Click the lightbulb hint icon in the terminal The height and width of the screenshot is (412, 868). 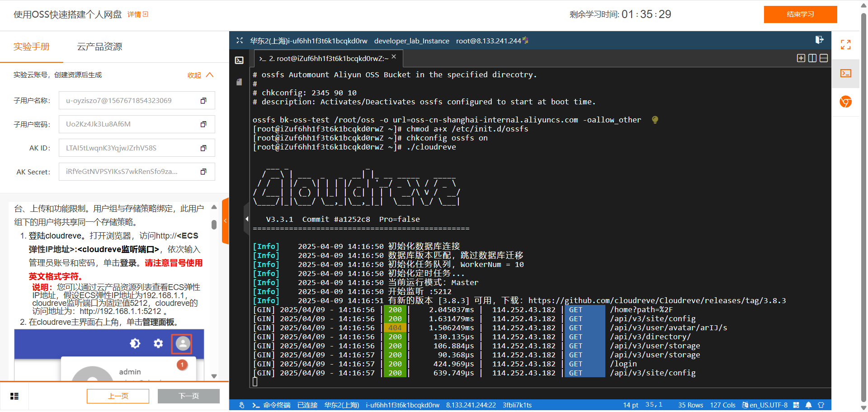click(655, 120)
